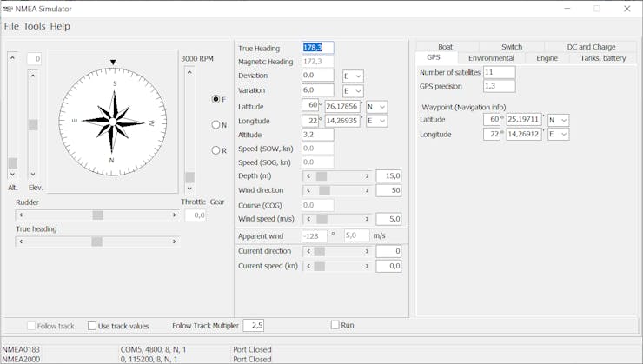Open the Engine tab
This screenshot has width=643, height=364.
coord(547,58)
